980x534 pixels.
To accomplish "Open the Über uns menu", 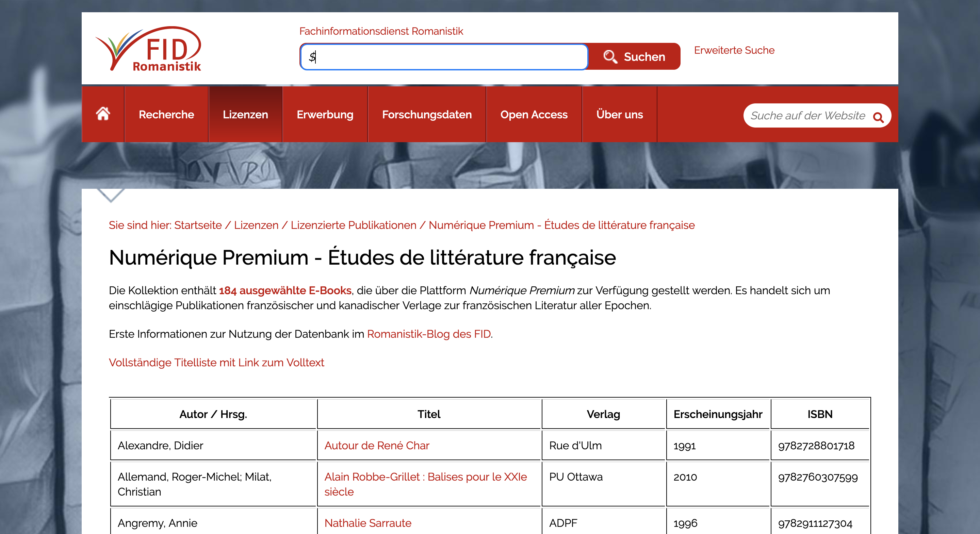I will tap(619, 115).
